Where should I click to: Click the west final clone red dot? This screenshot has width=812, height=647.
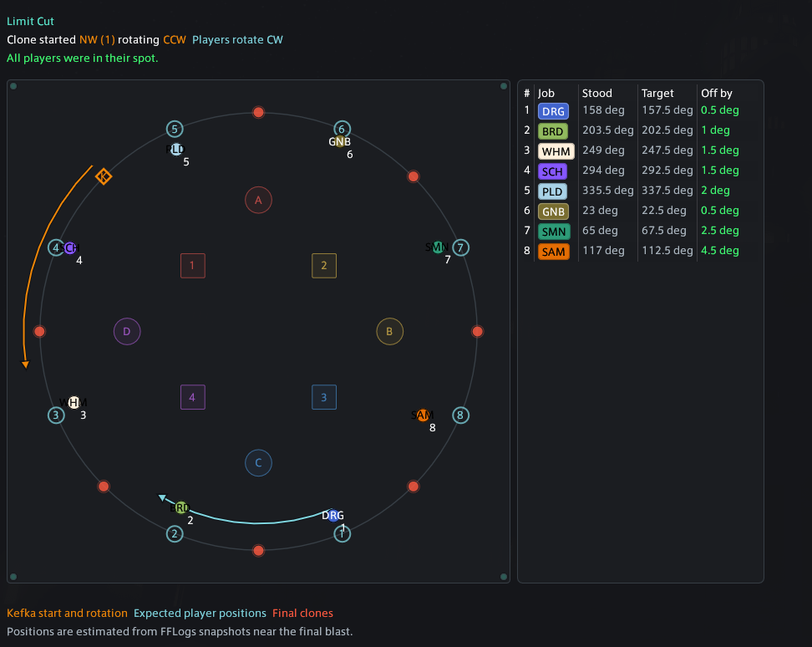tap(39, 332)
